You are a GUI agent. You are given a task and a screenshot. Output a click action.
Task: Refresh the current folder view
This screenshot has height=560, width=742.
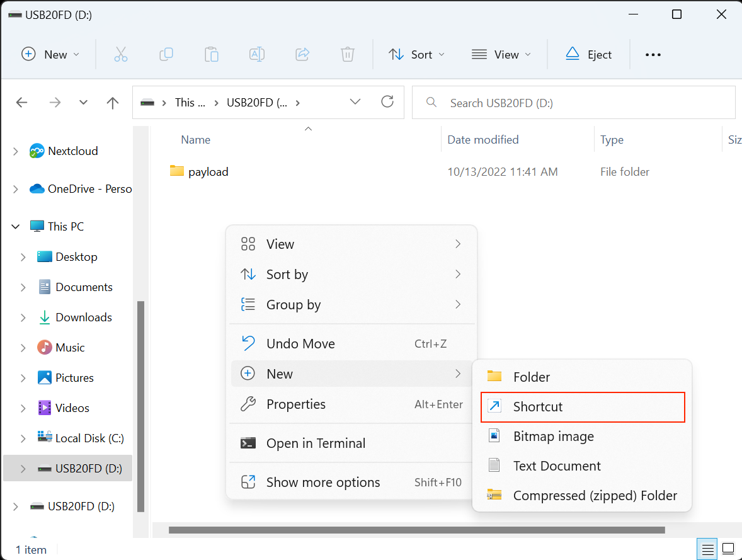click(387, 102)
